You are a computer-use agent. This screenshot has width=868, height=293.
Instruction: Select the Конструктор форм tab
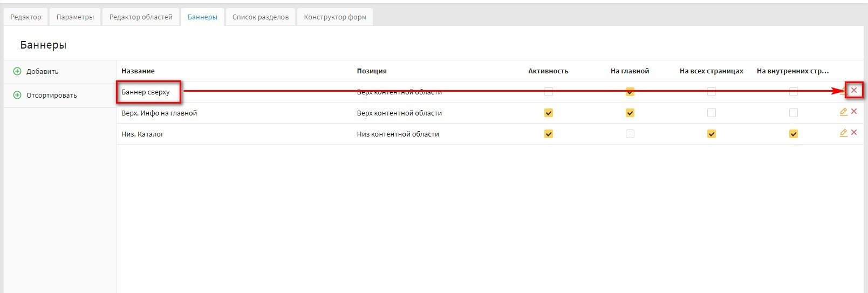(335, 17)
